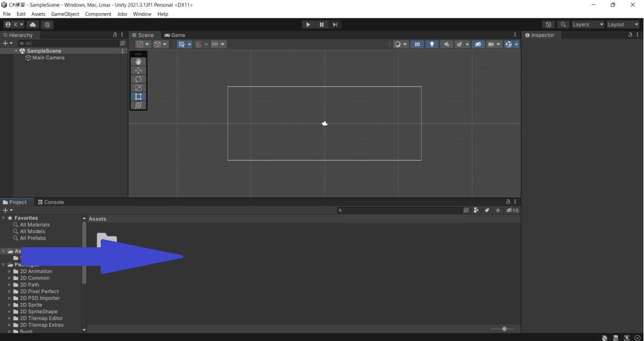Select the Scale tool
Viewport: 644px width, 341px height.
point(138,88)
